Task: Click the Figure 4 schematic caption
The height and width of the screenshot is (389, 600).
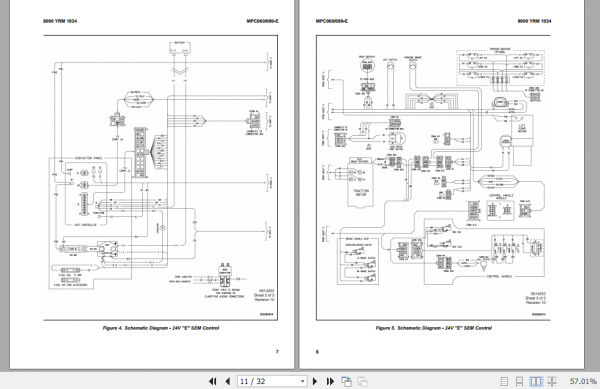Action: (161, 328)
